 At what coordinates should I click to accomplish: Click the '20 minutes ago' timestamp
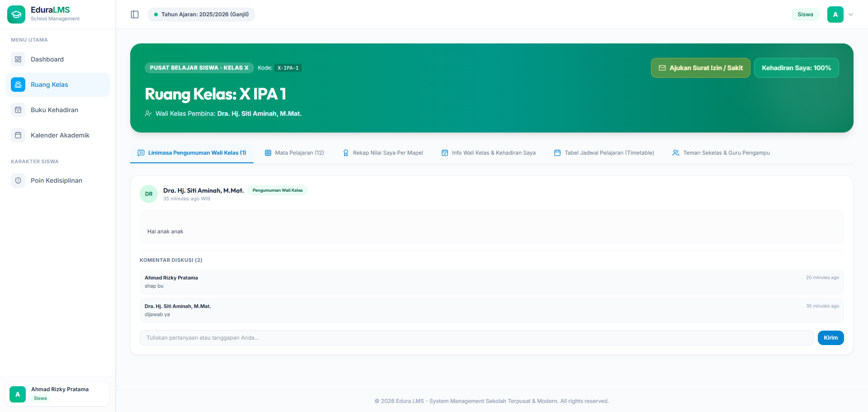click(822, 278)
